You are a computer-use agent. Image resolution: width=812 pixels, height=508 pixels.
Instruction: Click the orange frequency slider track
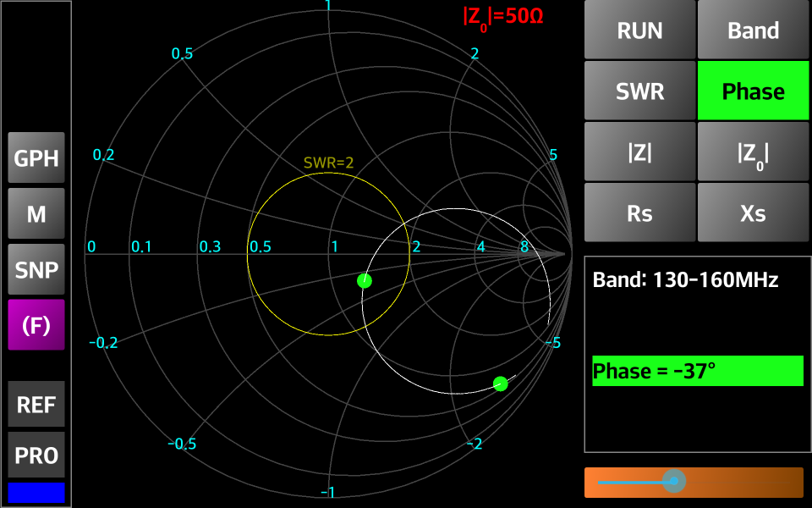click(694, 483)
